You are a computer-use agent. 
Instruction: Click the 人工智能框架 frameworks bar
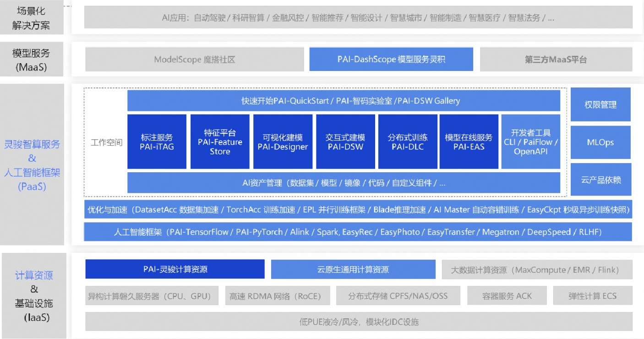point(358,232)
